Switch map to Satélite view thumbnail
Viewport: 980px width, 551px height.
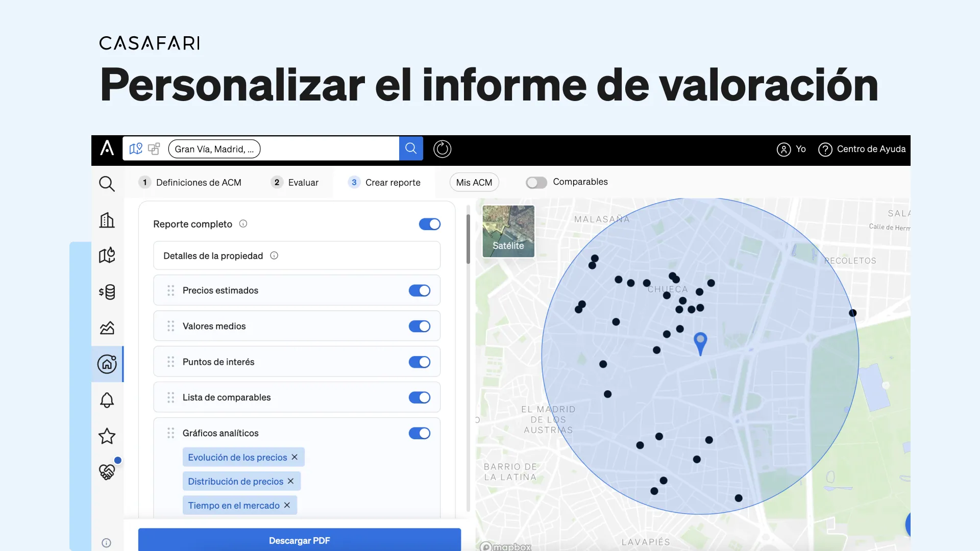click(x=508, y=231)
